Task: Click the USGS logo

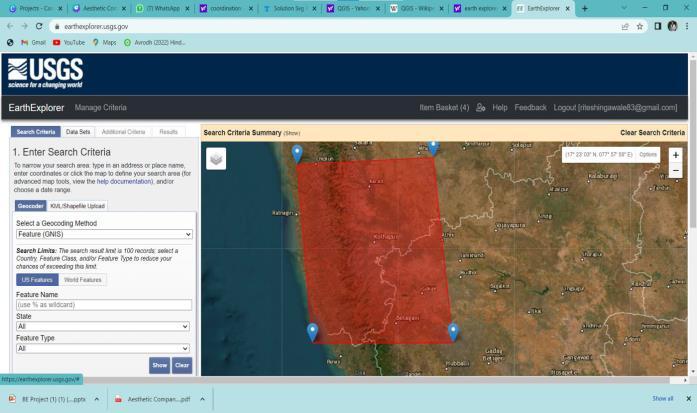Action: [45, 73]
